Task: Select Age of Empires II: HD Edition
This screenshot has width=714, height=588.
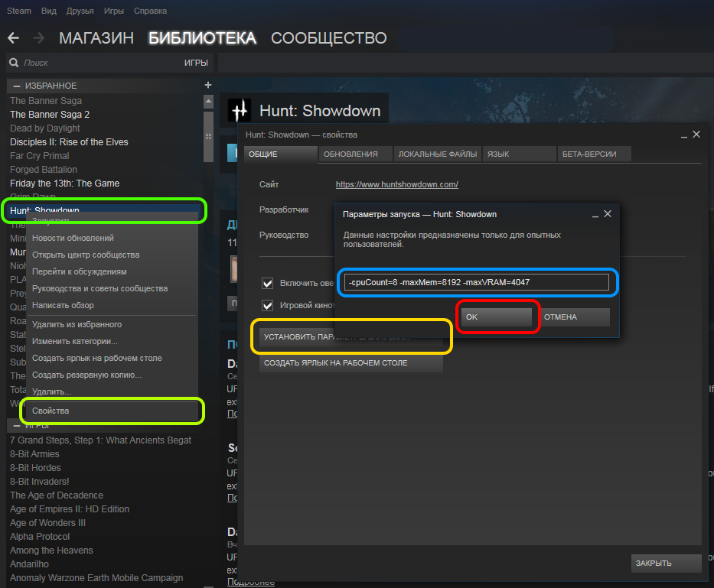Action: [x=70, y=508]
